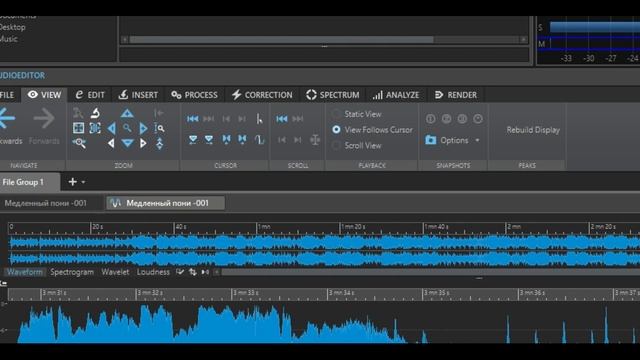Switch to the VIEW ribbon tab
Image resolution: width=640 pixels, height=360 pixels.
[44, 95]
